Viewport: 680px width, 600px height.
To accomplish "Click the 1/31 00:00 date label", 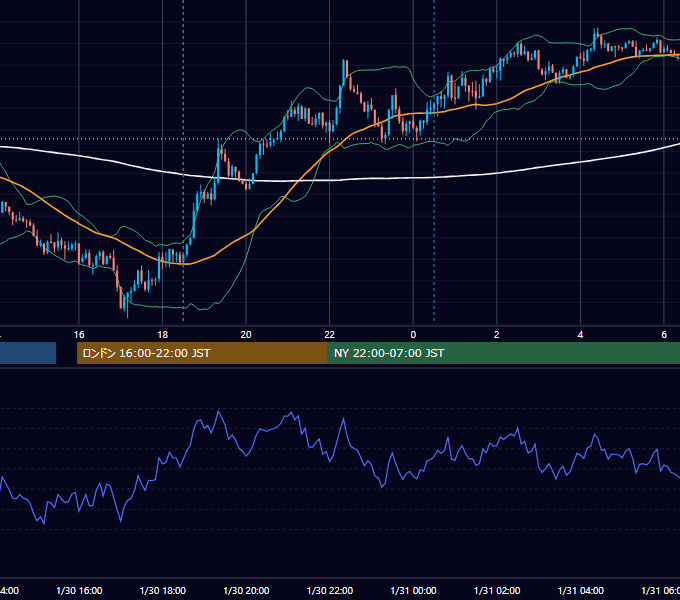I will point(413,590).
